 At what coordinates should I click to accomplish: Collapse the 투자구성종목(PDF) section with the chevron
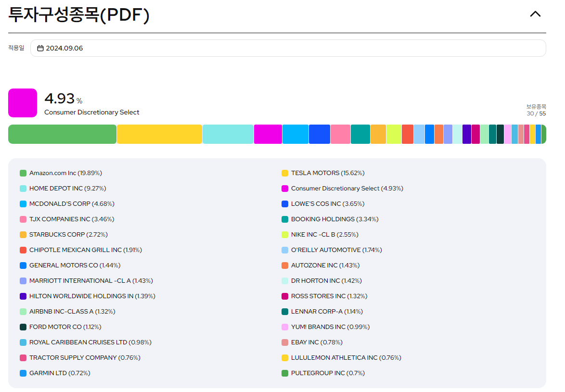(535, 14)
